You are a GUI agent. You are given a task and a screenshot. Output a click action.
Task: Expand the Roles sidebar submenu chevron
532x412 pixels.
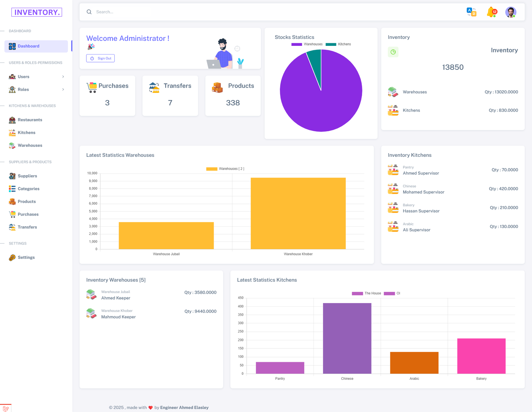click(63, 89)
